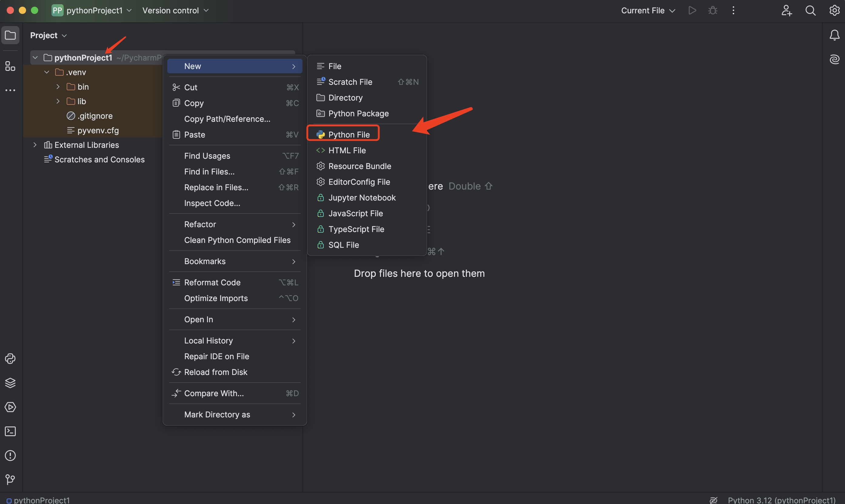The height and width of the screenshot is (504, 845).
Task: Choose Find Usages
Action: coord(235,156)
